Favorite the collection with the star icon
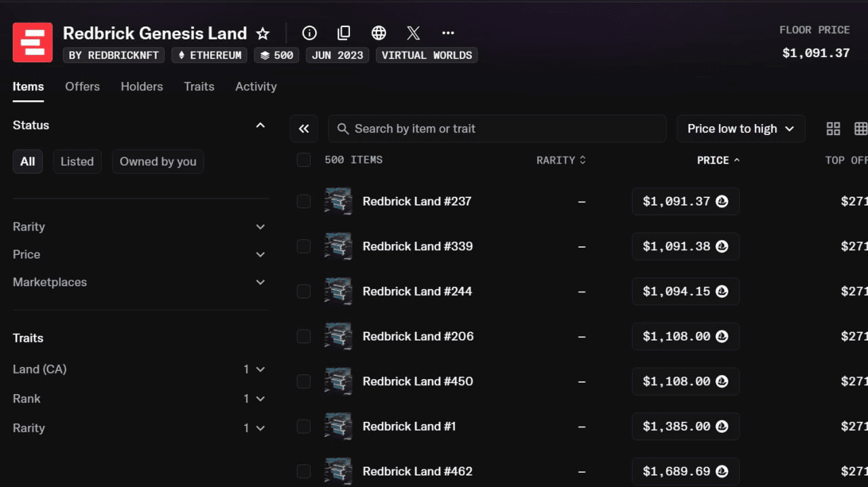The width and height of the screenshot is (868, 487). [x=263, y=33]
